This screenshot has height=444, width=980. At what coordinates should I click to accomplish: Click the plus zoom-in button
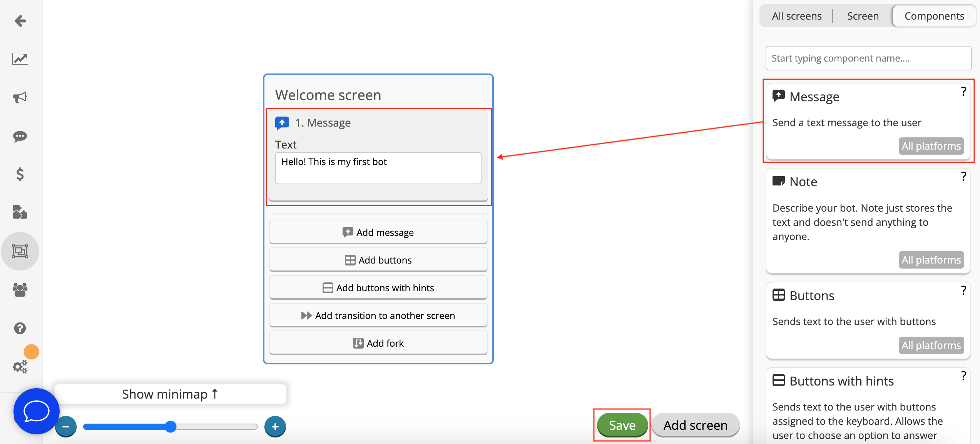(275, 426)
